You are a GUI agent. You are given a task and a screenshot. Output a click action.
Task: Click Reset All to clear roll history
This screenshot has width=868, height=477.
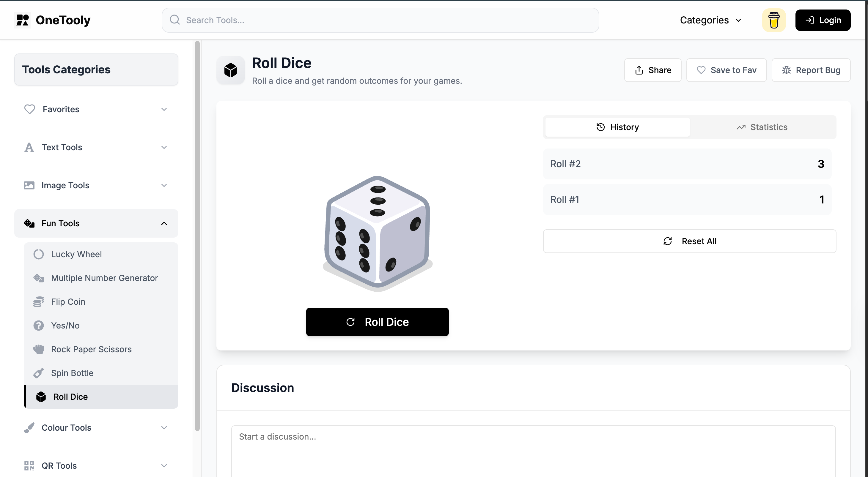pyautogui.click(x=689, y=241)
